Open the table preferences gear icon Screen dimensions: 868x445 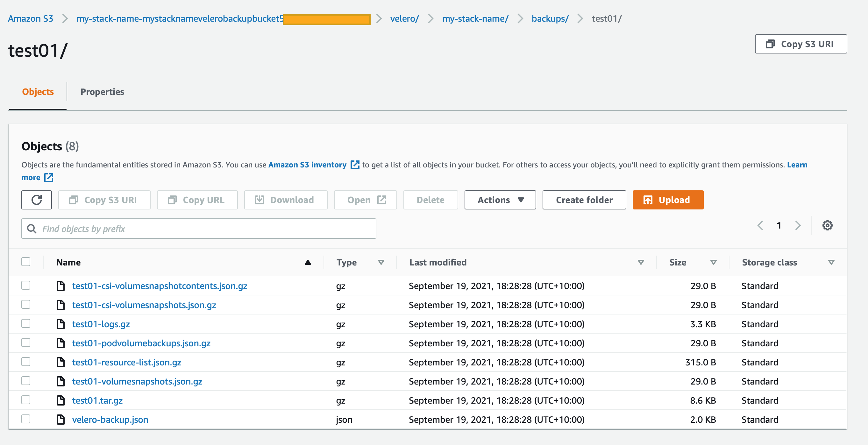pyautogui.click(x=827, y=225)
